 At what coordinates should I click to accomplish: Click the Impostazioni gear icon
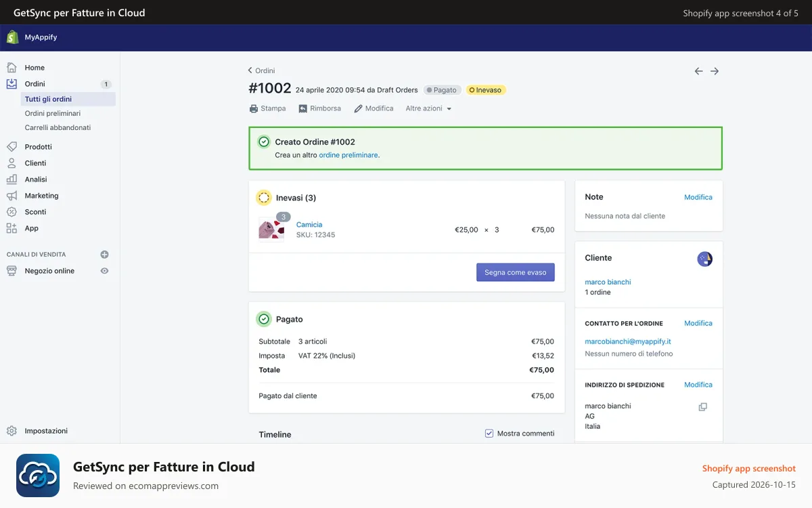[12, 431]
